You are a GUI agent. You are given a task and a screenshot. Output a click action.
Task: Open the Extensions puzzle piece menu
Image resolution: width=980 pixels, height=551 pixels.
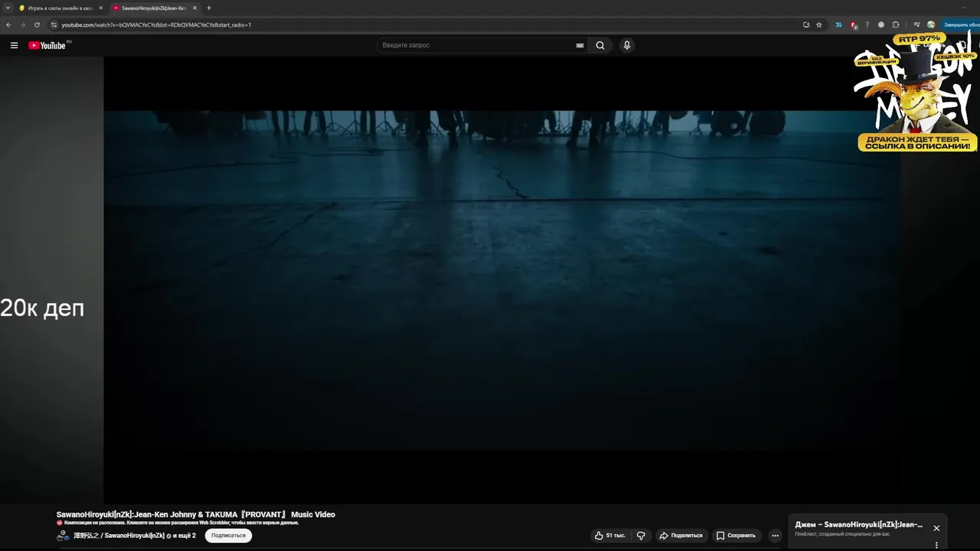[896, 24]
